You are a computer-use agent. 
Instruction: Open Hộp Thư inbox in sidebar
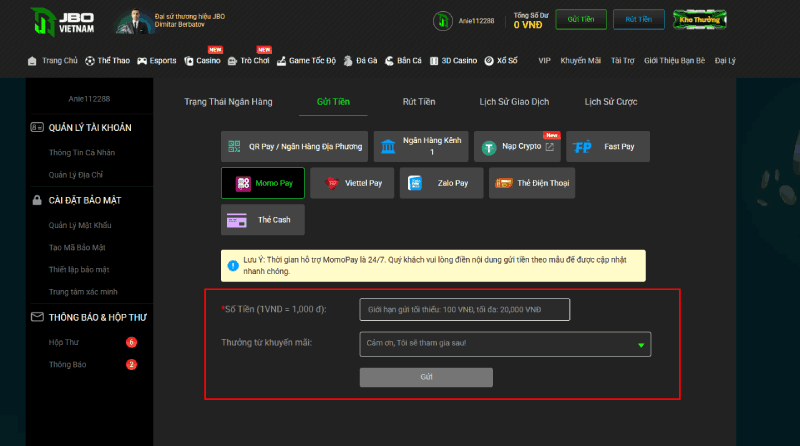63,342
